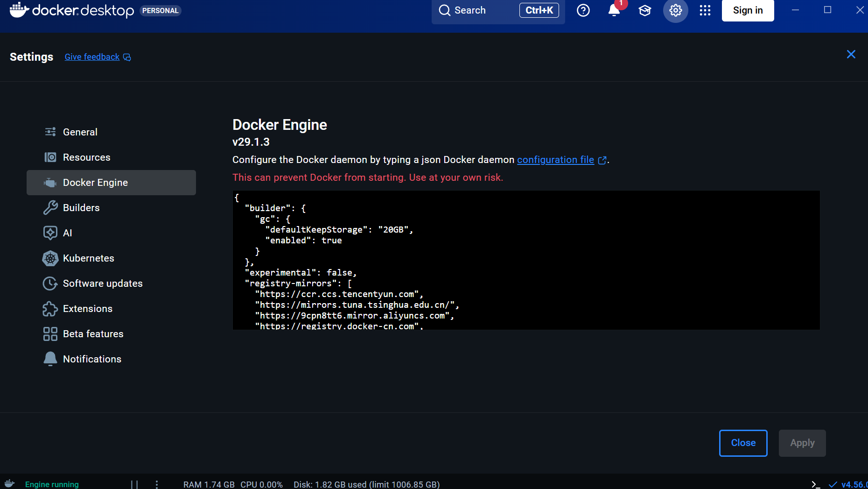Click the v29.1.3 version text

(x=251, y=142)
